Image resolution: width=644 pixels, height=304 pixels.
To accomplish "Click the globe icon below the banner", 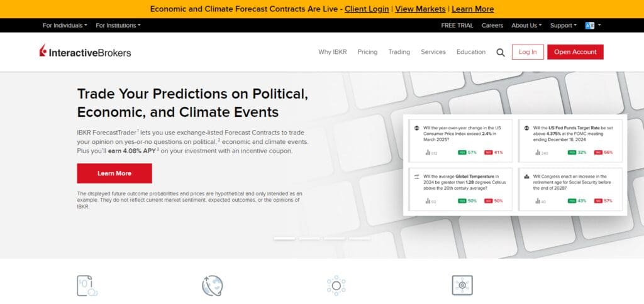I will tap(213, 286).
